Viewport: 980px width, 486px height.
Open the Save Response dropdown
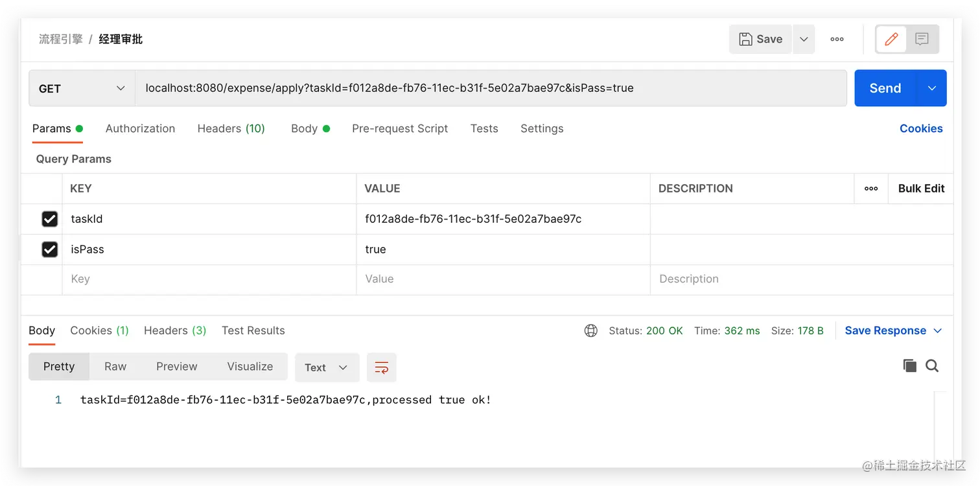coord(893,330)
